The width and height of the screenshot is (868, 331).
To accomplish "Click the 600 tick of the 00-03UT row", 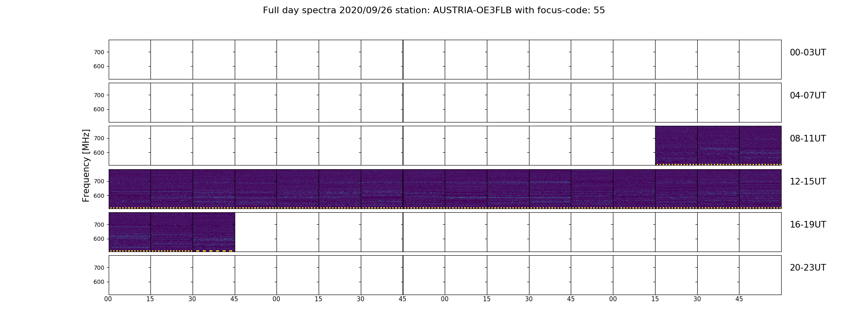I will click(x=99, y=66).
